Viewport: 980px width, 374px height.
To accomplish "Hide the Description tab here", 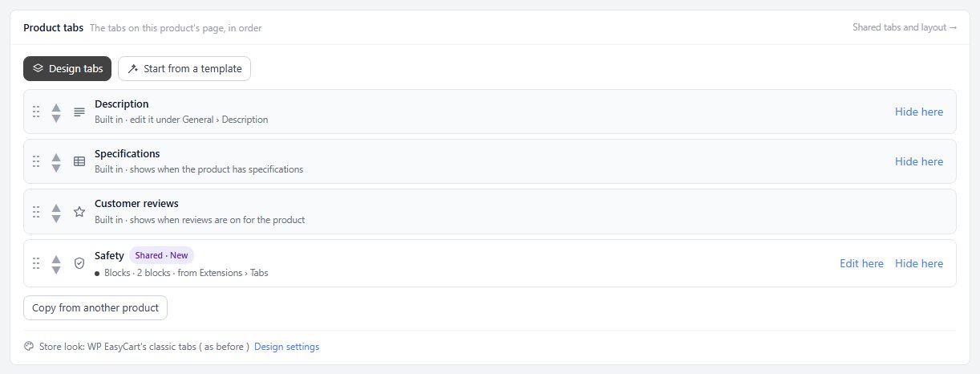I will tap(919, 112).
